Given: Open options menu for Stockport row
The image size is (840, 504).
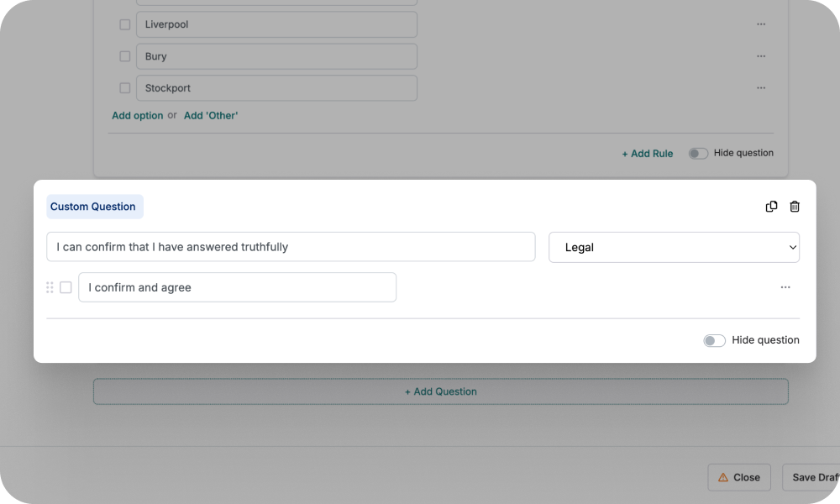Looking at the screenshot, I should [x=761, y=87].
